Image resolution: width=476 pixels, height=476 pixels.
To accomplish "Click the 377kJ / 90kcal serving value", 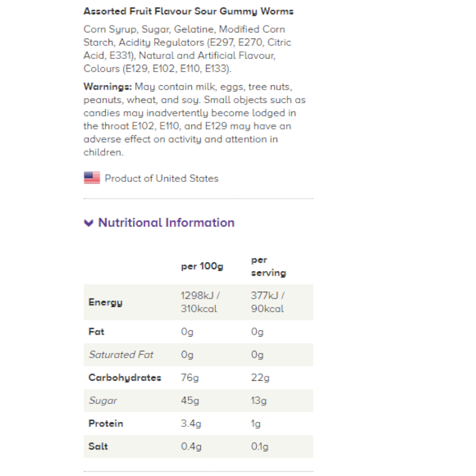I will click(x=268, y=302).
